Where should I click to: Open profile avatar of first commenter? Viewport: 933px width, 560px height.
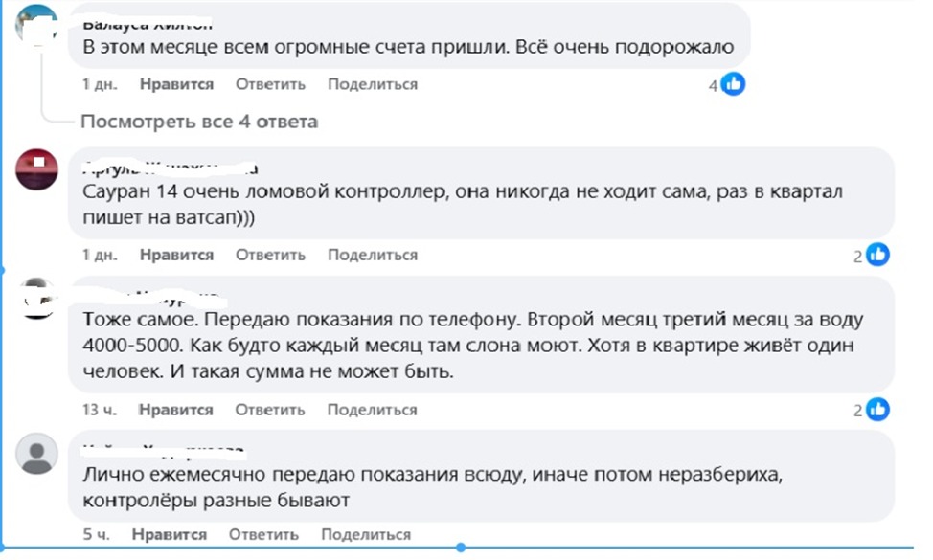[x=35, y=24]
